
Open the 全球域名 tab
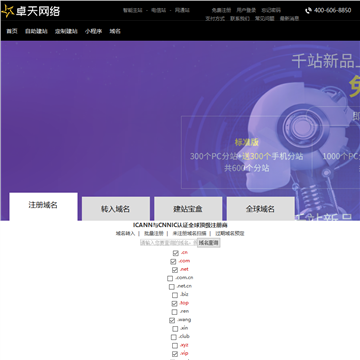click(260, 209)
